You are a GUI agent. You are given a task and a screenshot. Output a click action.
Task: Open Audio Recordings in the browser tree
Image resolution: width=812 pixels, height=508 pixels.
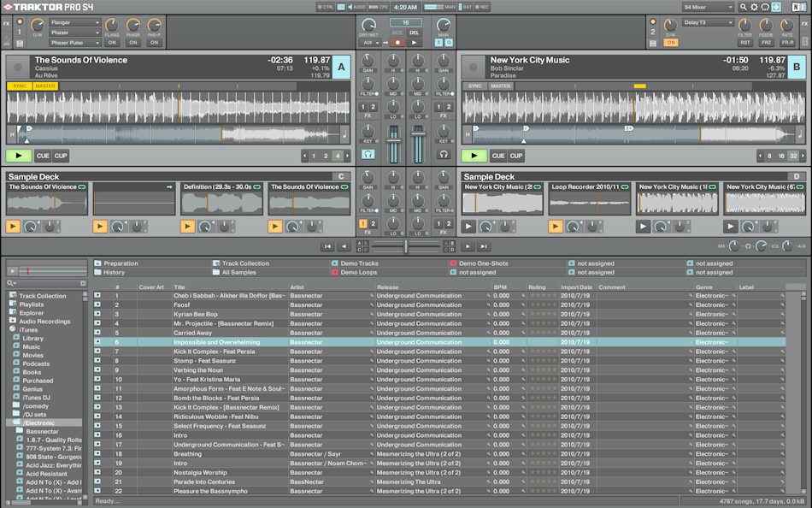(40, 322)
